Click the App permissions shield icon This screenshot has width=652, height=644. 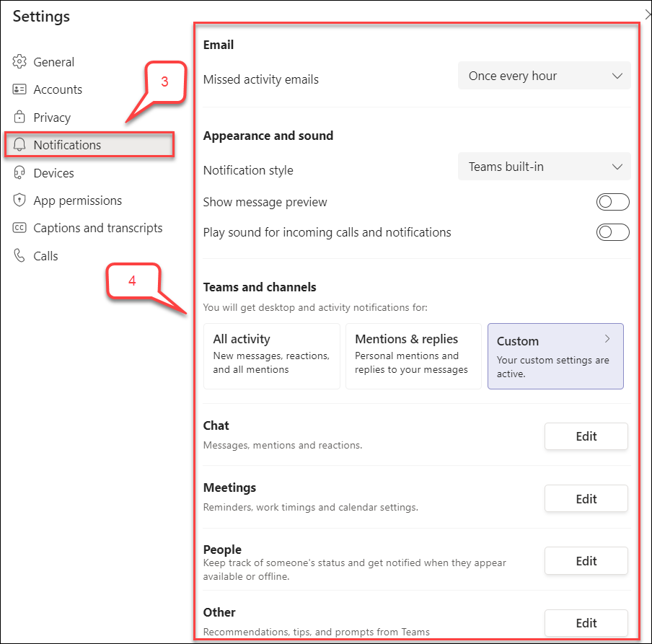click(19, 200)
